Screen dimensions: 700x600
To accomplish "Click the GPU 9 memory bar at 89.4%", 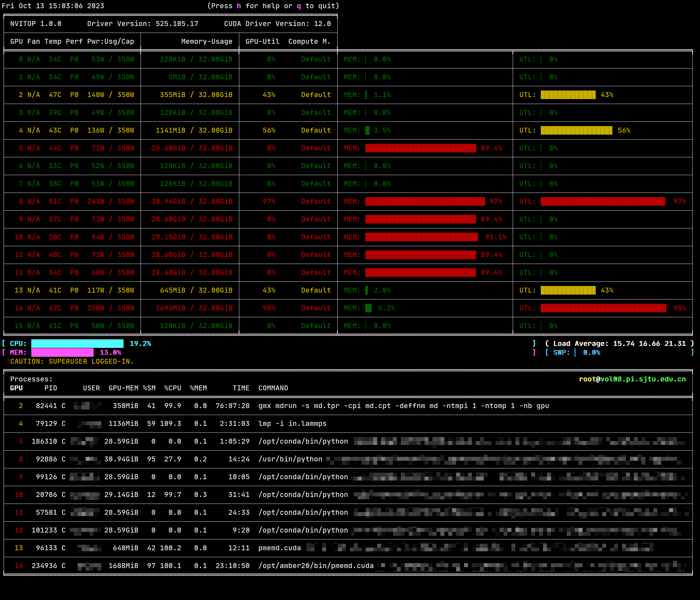I will pyautogui.click(x=421, y=219).
